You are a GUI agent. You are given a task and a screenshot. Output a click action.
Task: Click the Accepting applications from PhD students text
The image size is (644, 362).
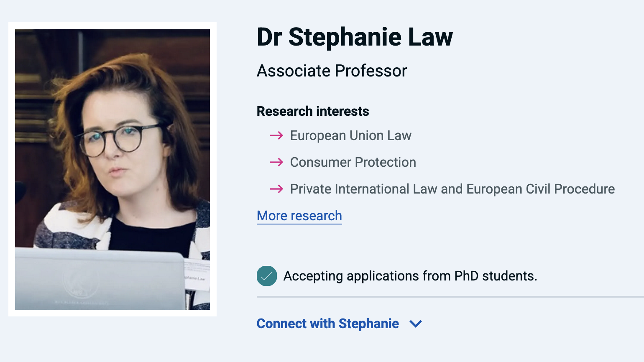(x=410, y=276)
